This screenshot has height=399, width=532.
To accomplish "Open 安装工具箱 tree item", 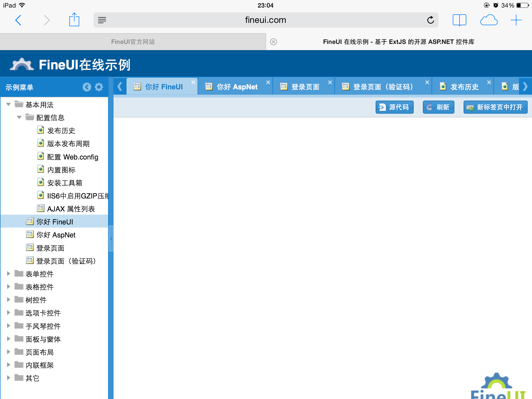I will click(54, 183).
